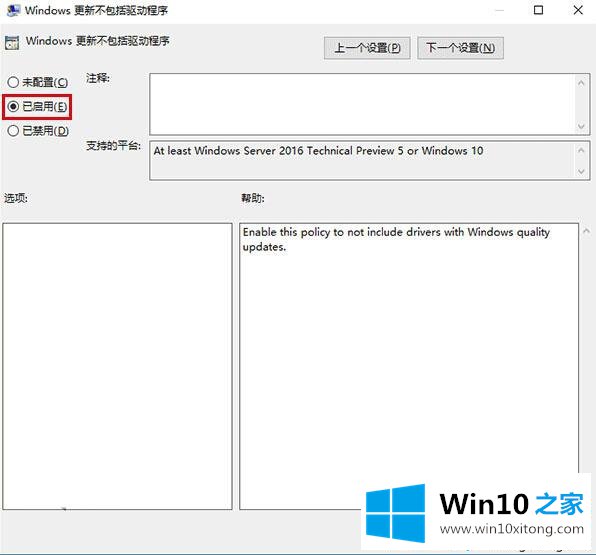Maximize the policy dialog window
This screenshot has height=555, width=596.
538,10
